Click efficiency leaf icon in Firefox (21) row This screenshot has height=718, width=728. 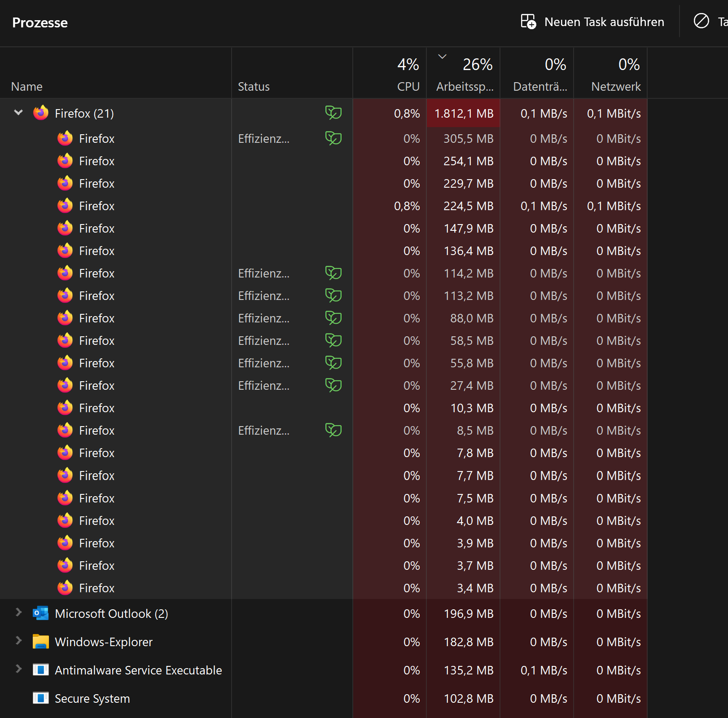(x=333, y=113)
